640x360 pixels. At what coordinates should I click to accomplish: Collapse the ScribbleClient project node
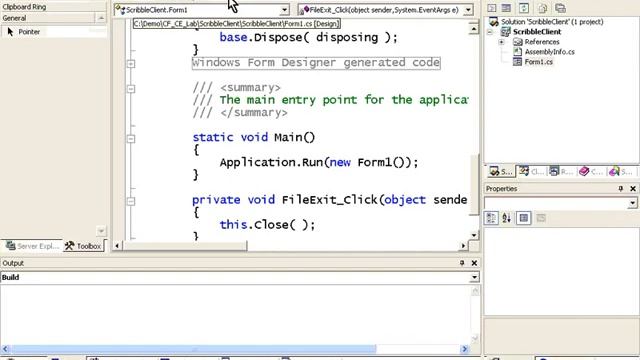(490, 32)
